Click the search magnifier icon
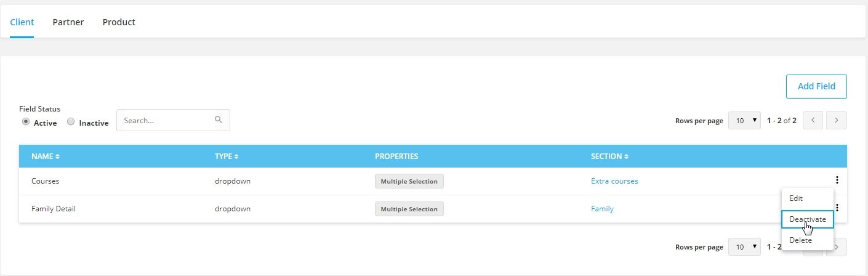 point(219,120)
